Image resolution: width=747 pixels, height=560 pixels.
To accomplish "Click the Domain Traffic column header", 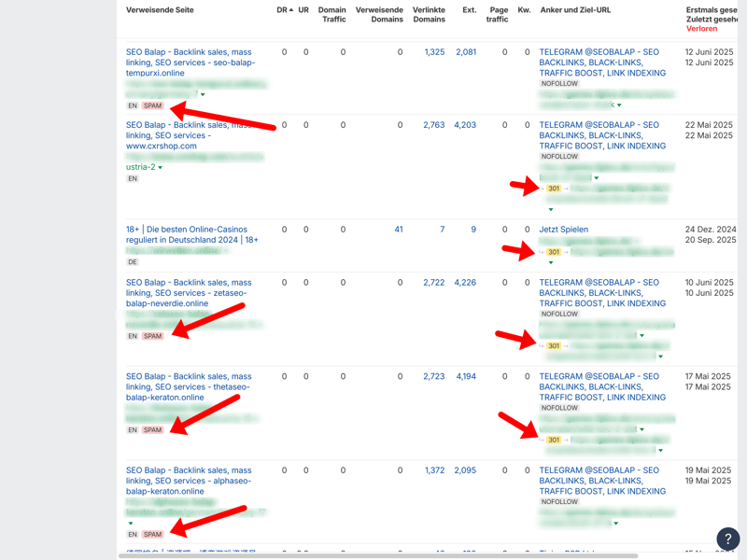I will 331,14.
